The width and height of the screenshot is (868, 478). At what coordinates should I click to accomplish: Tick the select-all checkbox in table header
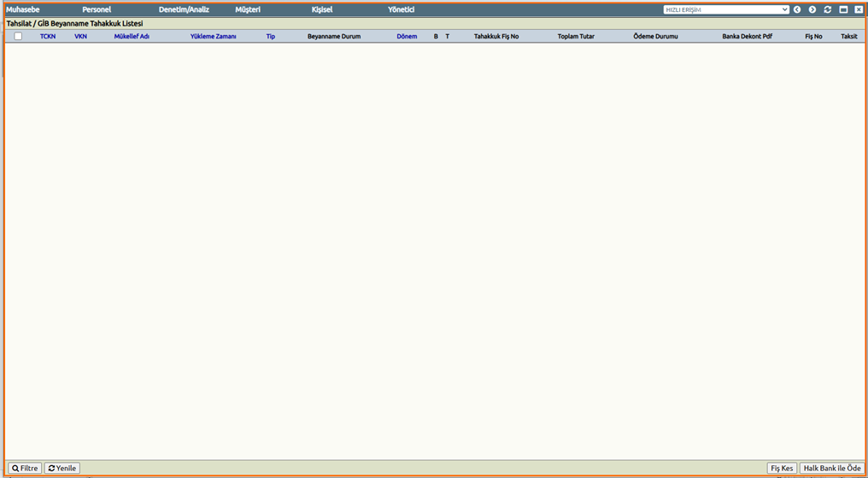(18, 36)
